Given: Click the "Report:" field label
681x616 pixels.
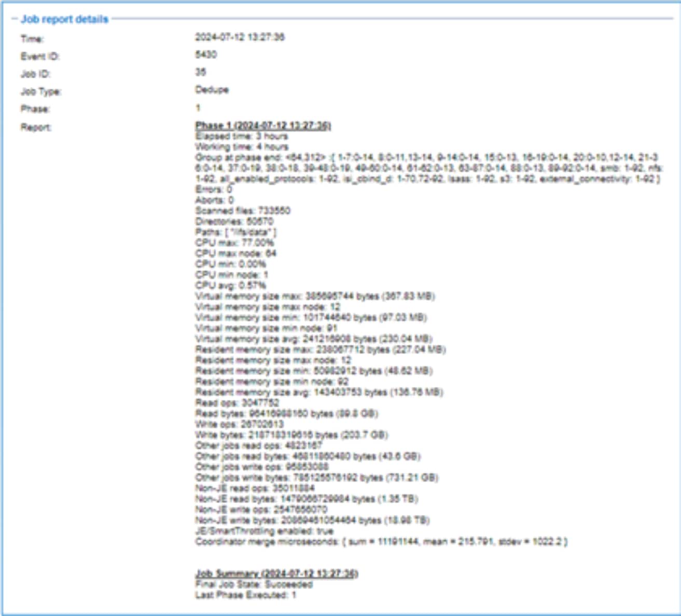Looking at the screenshot, I should (x=36, y=127).
